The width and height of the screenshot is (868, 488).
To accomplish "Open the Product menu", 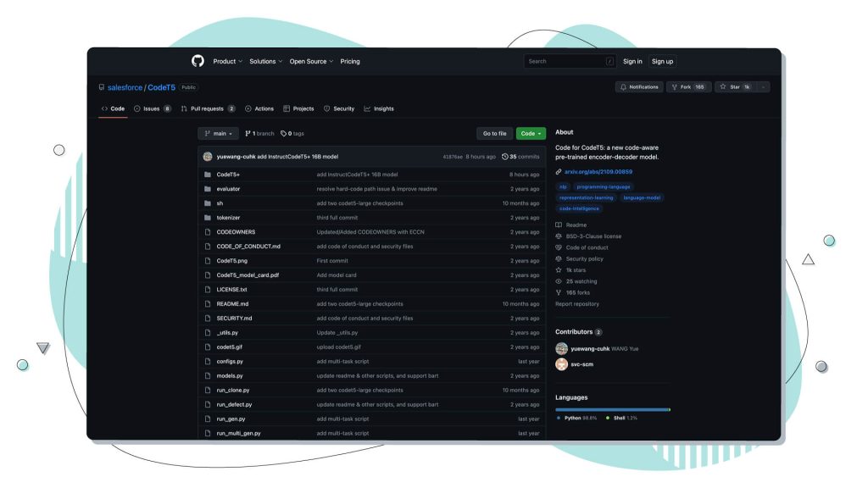I will click(227, 61).
